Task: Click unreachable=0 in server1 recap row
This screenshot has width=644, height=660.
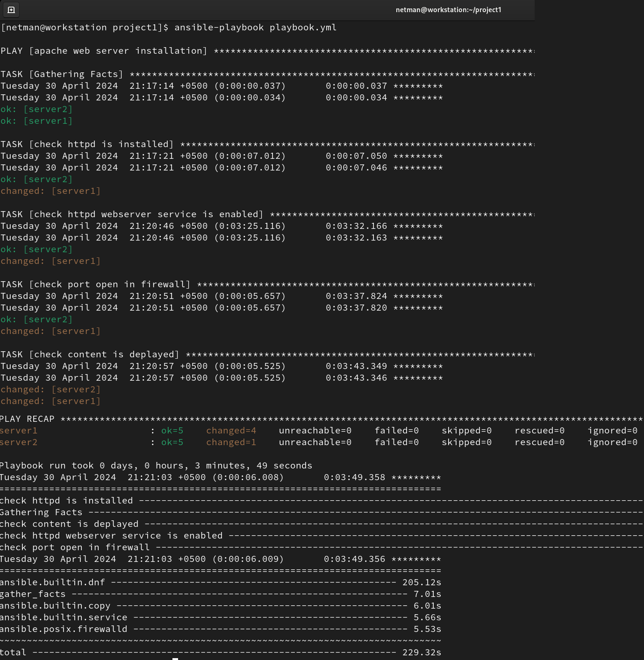Action: [x=315, y=431]
